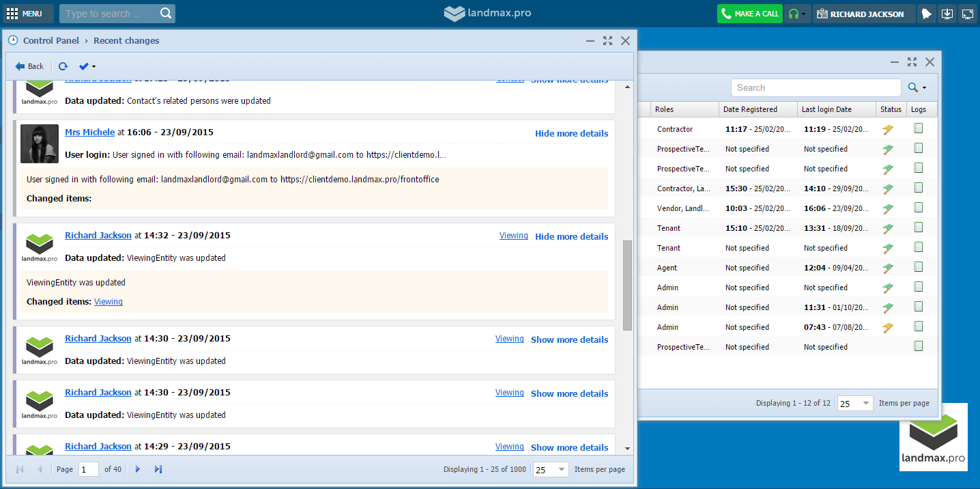Click the refresh icon in Recent changes toolbar
Image resolution: width=980 pixels, height=489 pixels.
63,66
